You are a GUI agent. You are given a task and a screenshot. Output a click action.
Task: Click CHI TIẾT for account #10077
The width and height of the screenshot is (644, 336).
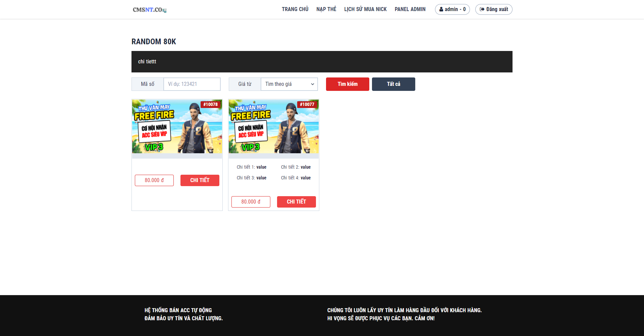click(297, 202)
